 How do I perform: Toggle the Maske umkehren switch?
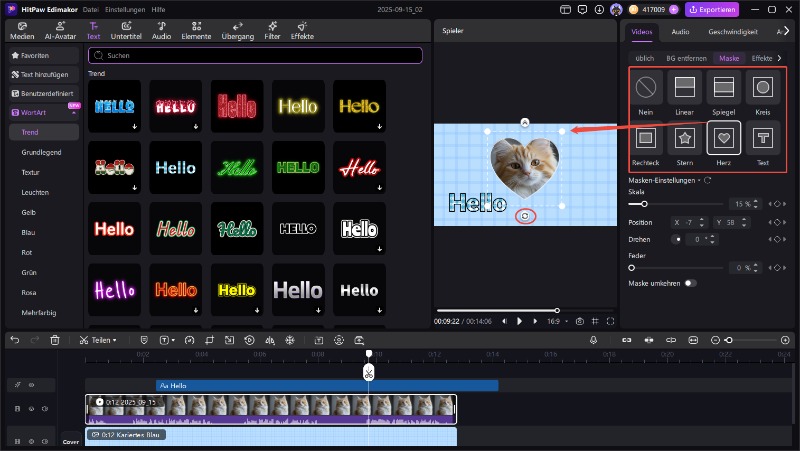pos(690,283)
